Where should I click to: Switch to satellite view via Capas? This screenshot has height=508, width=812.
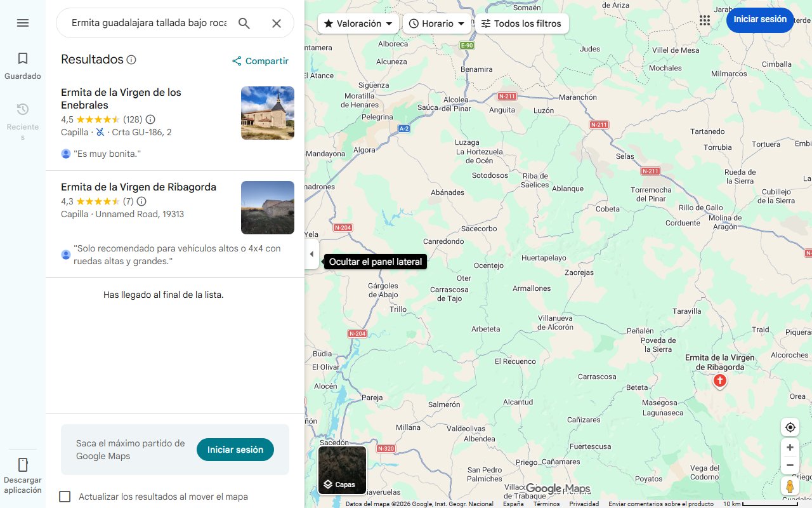coord(342,470)
